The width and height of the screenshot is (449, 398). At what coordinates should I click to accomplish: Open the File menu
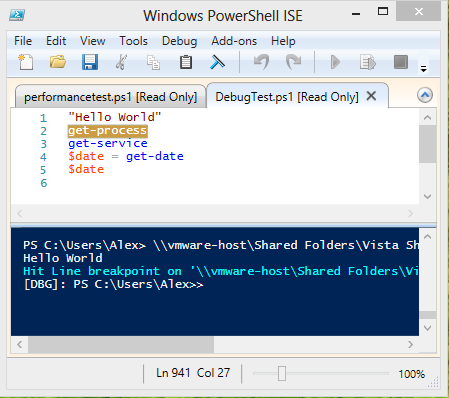23,41
